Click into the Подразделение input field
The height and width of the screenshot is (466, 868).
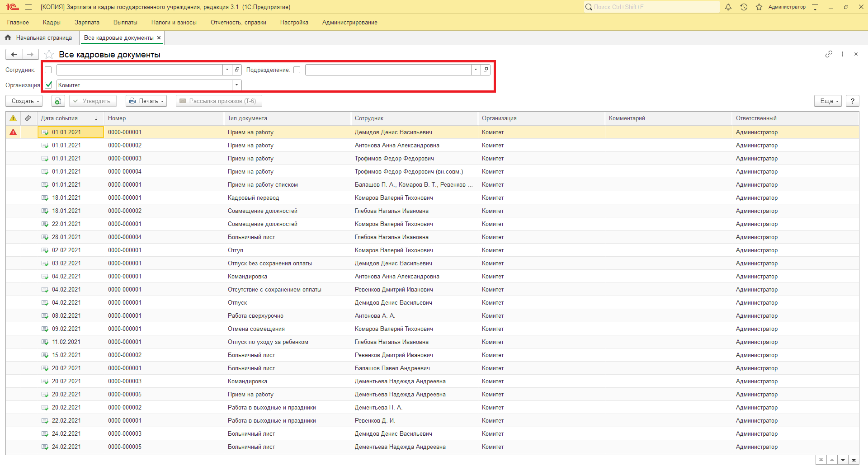tap(388, 70)
